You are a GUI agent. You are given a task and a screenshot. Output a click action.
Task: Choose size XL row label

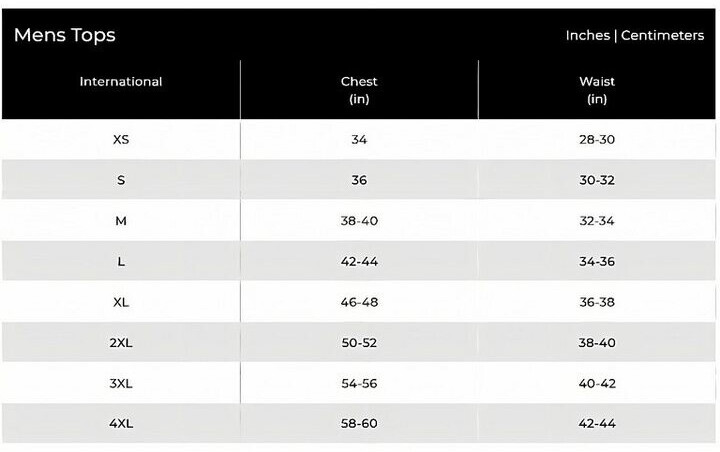coord(121,302)
